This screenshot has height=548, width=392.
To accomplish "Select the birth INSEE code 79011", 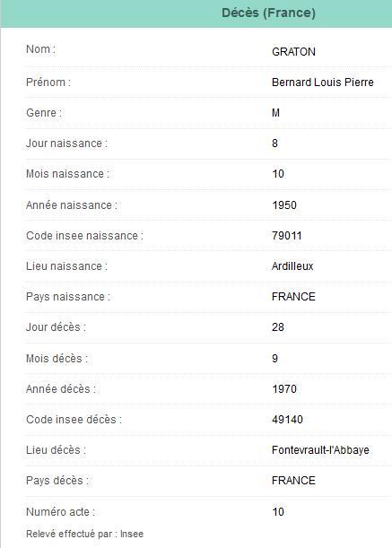I will 287,236.
